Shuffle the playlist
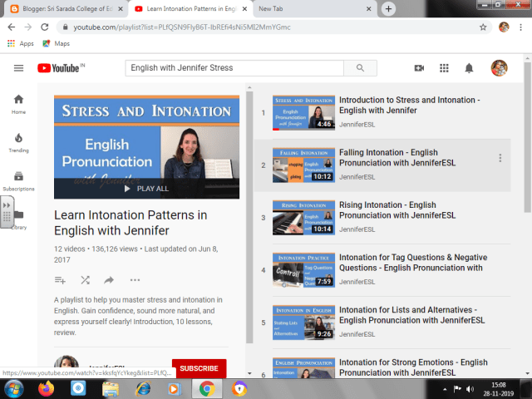The height and width of the screenshot is (399, 532). click(x=85, y=280)
